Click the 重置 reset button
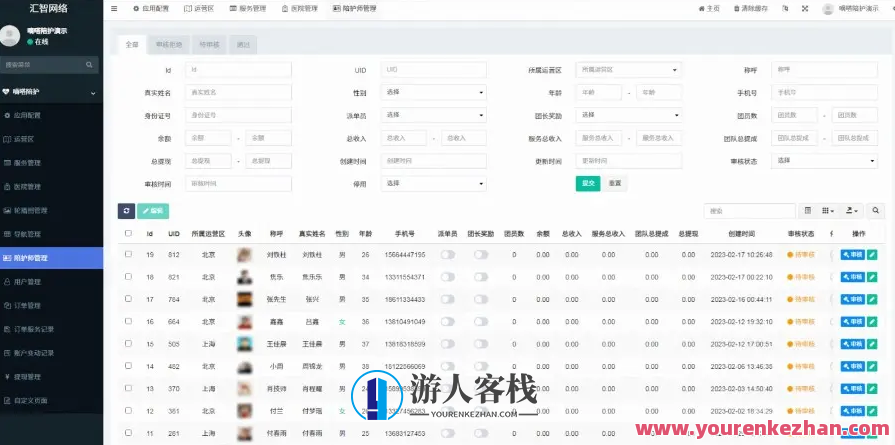The image size is (895, 445). tap(615, 183)
